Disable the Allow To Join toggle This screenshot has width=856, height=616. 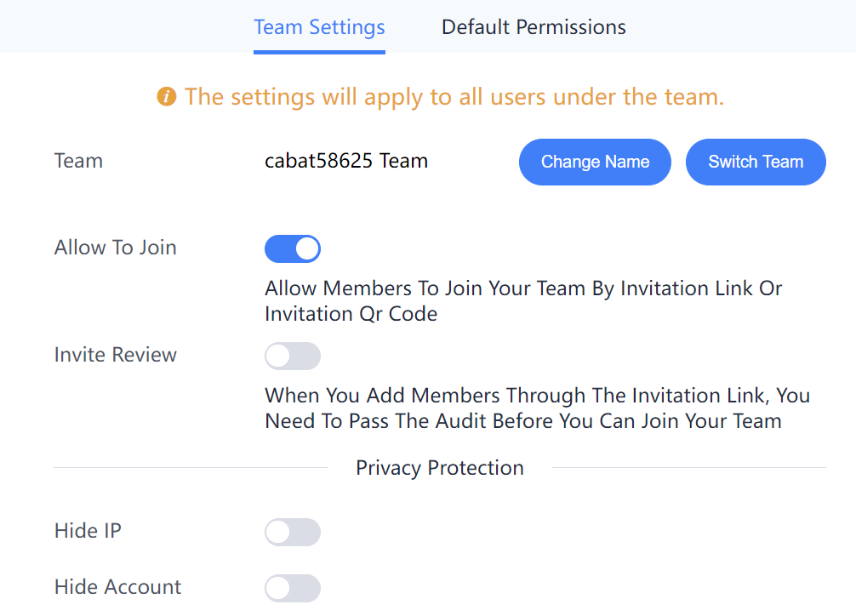[293, 248]
